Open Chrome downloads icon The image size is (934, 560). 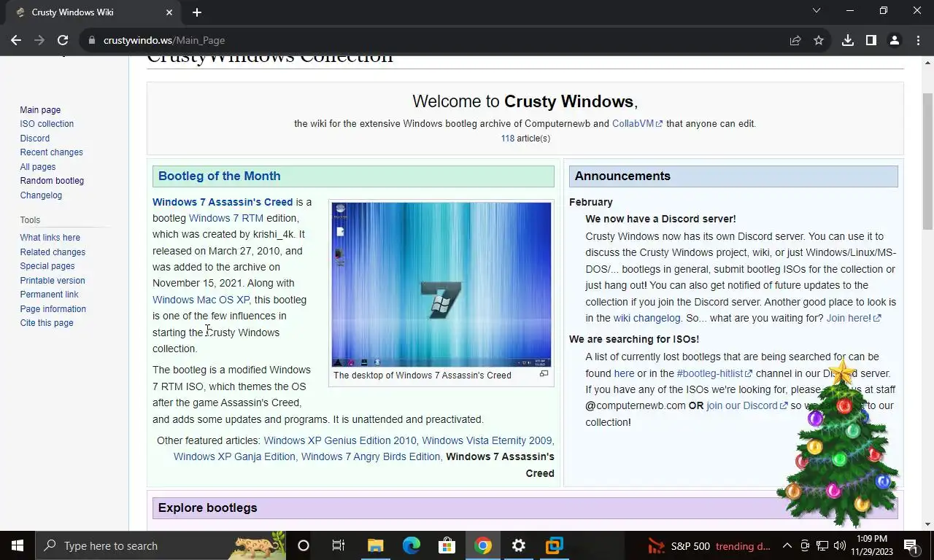(848, 40)
